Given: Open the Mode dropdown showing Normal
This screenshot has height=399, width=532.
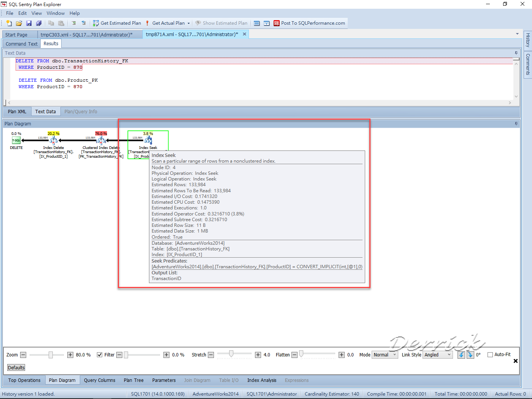Looking at the screenshot, I should pyautogui.click(x=385, y=355).
